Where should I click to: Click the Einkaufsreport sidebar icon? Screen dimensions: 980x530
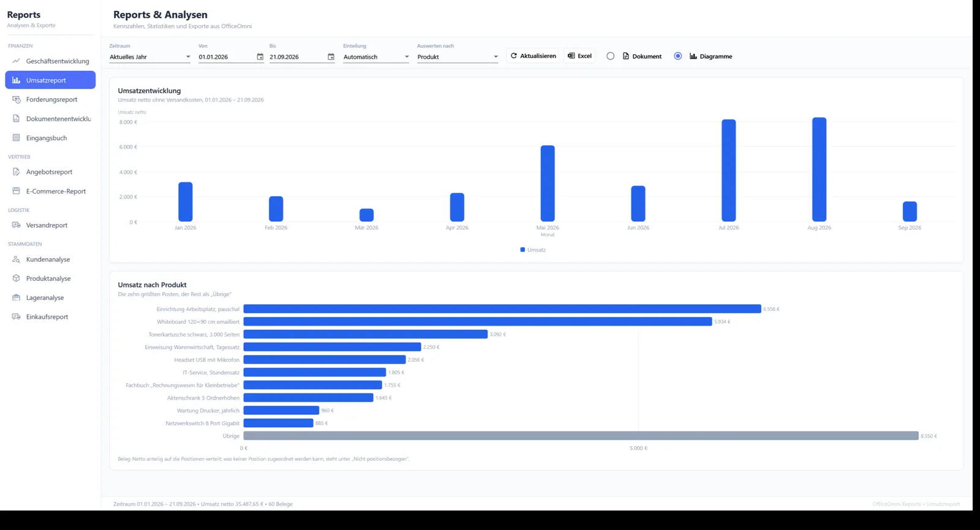point(17,317)
